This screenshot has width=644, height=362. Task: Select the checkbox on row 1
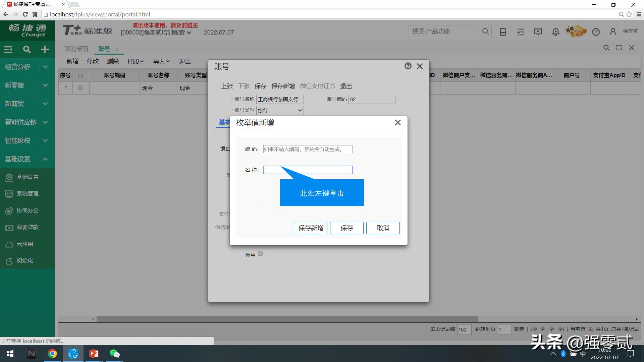click(x=80, y=88)
